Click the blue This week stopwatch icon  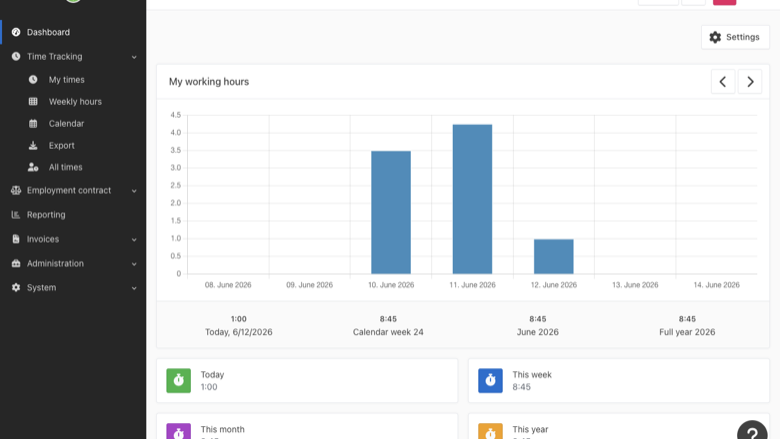[490, 380]
